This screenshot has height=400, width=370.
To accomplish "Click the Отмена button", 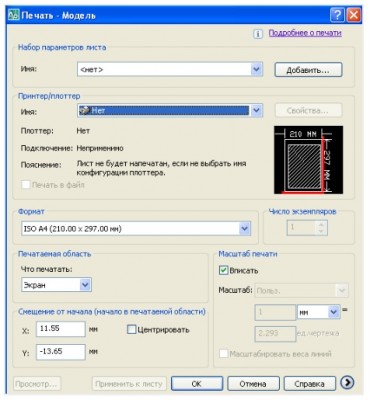I will tap(253, 384).
